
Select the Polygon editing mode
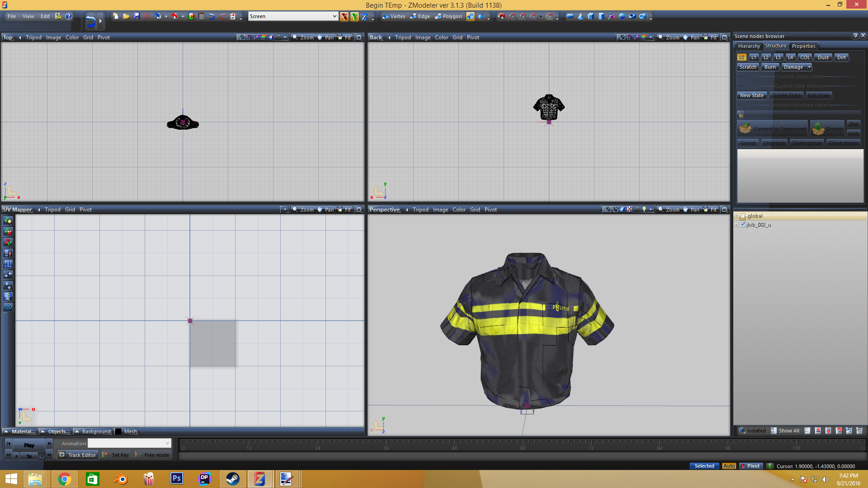[x=448, y=16]
